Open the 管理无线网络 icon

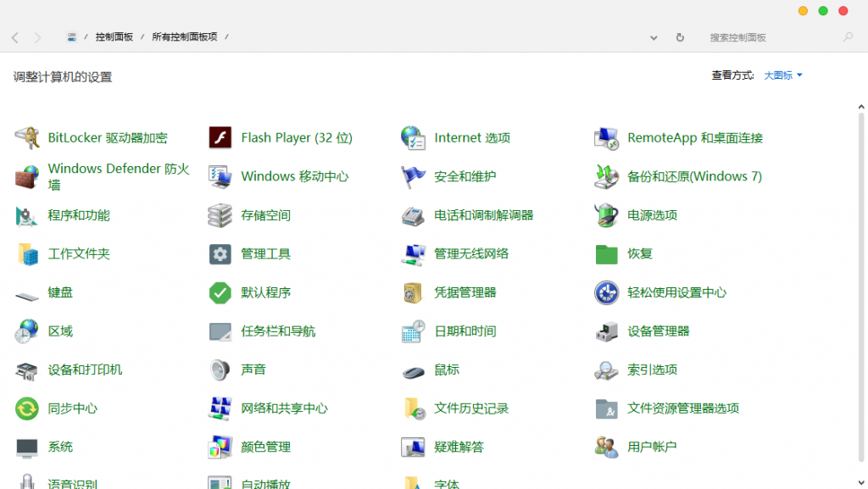coord(413,254)
